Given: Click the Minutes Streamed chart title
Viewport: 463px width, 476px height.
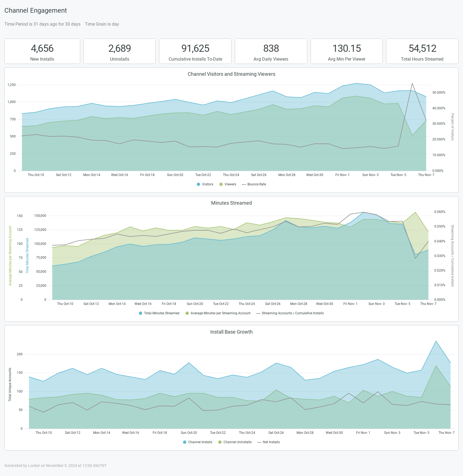Looking at the screenshot, I should 232,203.
